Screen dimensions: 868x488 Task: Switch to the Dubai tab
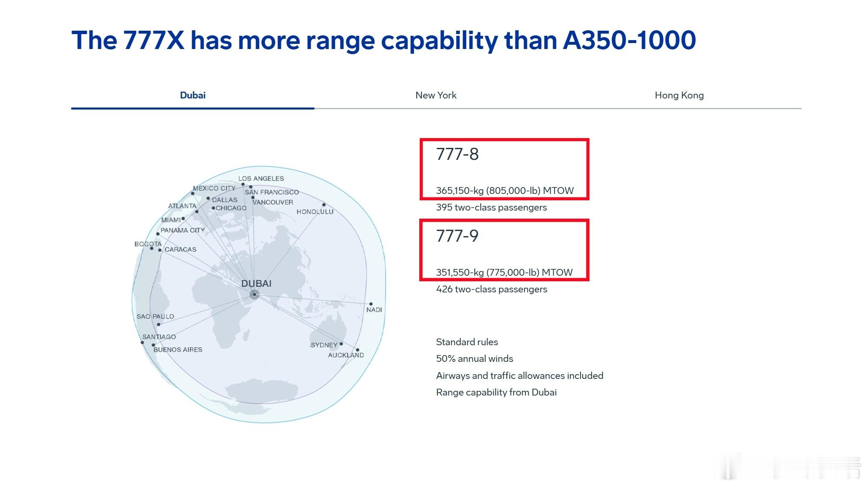pyautogui.click(x=192, y=95)
